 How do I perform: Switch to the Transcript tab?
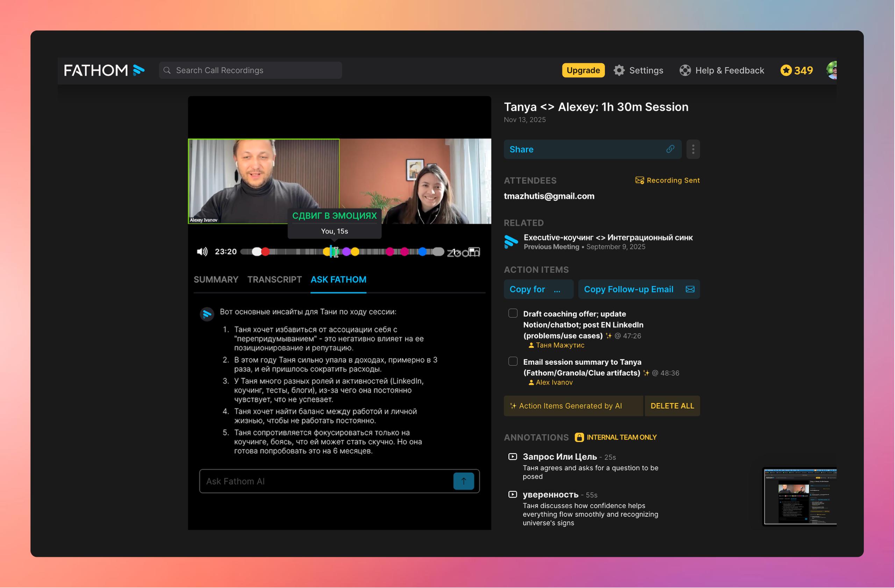pos(274,279)
